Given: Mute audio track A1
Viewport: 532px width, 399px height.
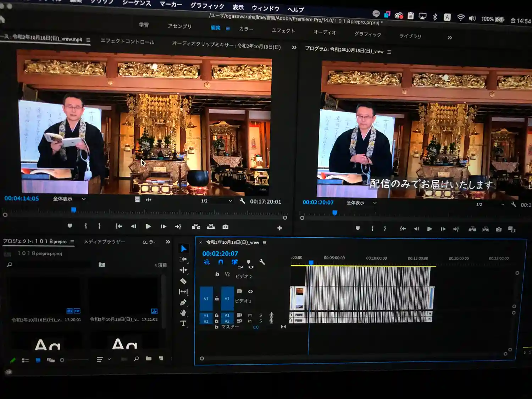Looking at the screenshot, I should coord(250,315).
